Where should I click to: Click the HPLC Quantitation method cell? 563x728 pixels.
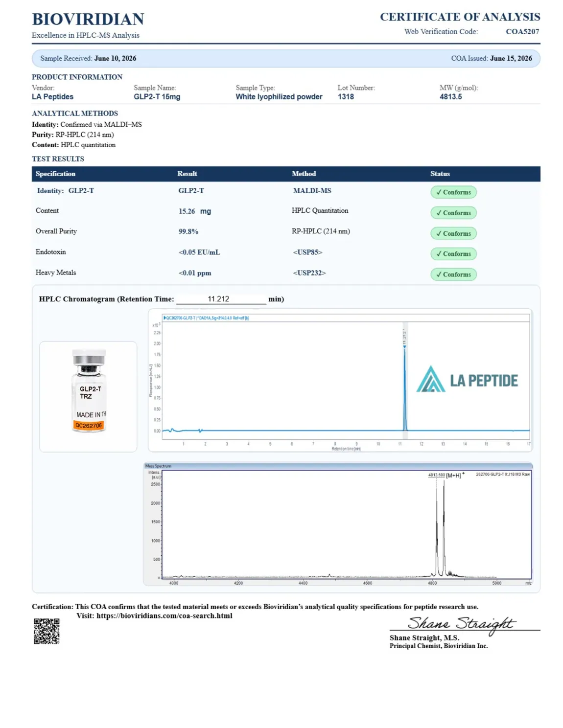click(x=320, y=211)
